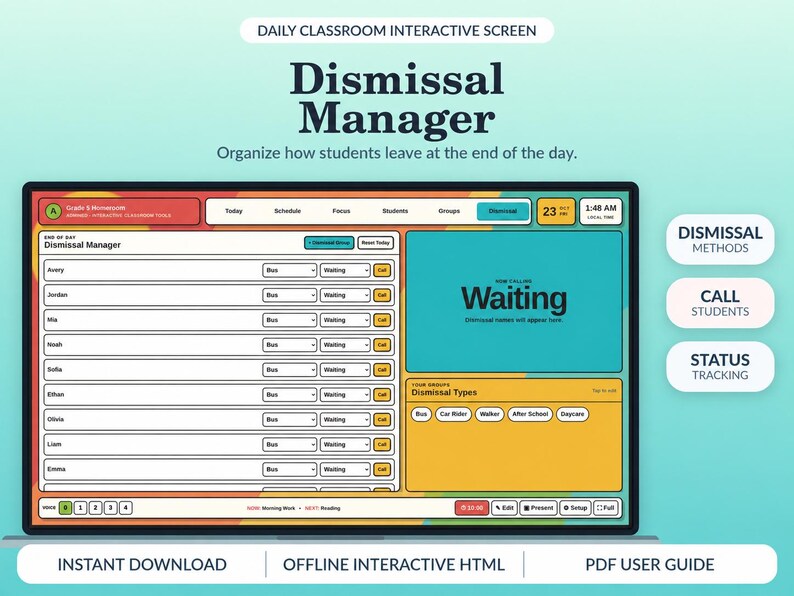Viewport: 794px width, 596px height.
Task: Call Ethan for dismissal
Action: 382,394
